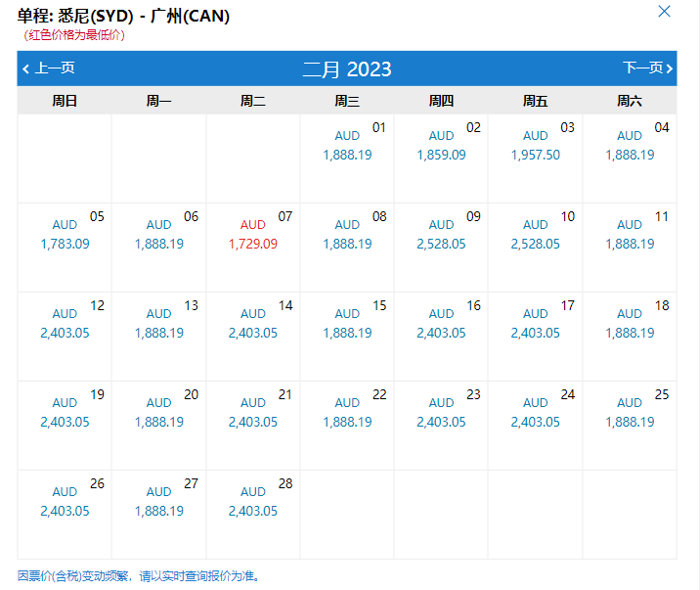Choose the fare on February 13

point(159,336)
